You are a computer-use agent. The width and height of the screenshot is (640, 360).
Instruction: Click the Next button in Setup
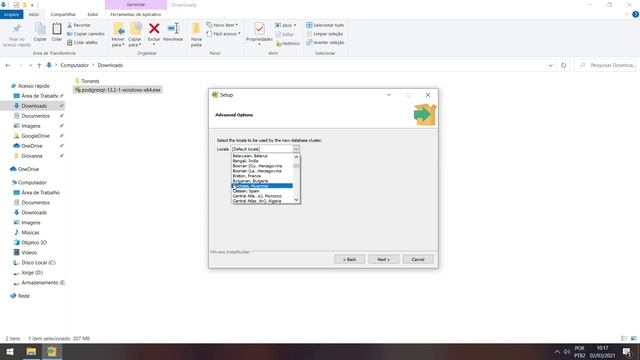[384, 259]
